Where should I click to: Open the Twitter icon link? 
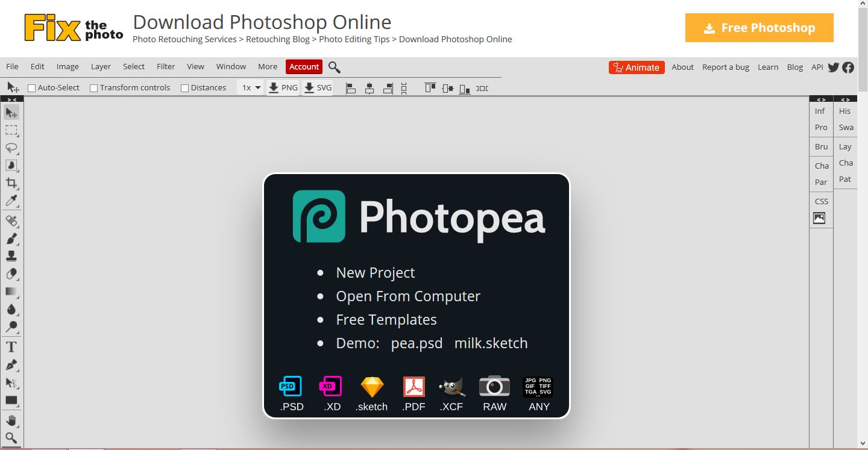click(834, 67)
